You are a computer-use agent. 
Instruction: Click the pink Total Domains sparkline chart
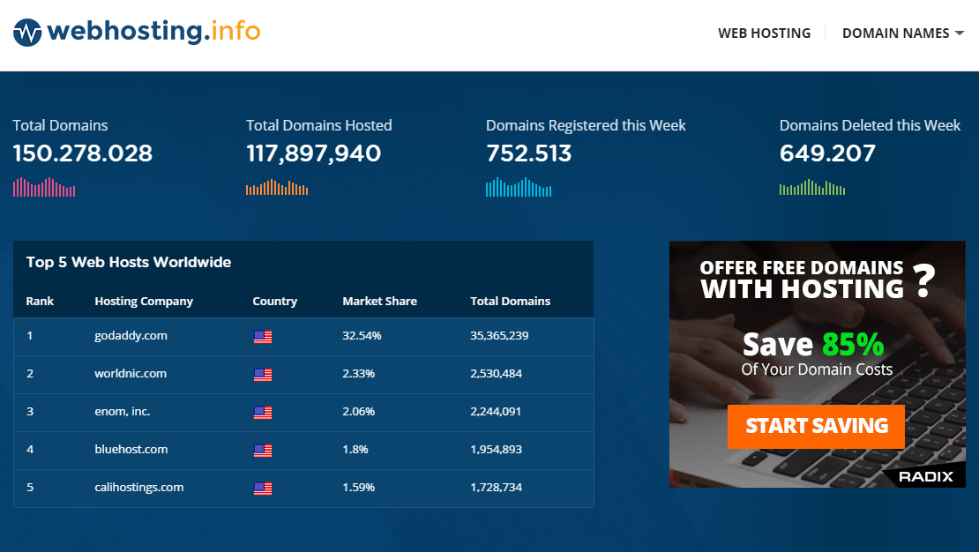(x=44, y=187)
